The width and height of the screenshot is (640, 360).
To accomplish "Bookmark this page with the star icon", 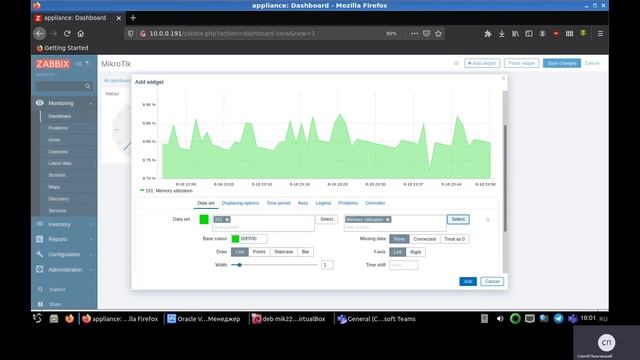I will coord(438,33).
